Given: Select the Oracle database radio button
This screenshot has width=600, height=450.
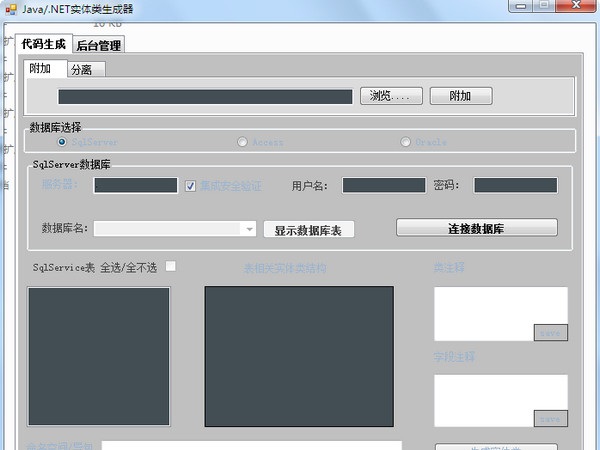Looking at the screenshot, I should click(406, 142).
